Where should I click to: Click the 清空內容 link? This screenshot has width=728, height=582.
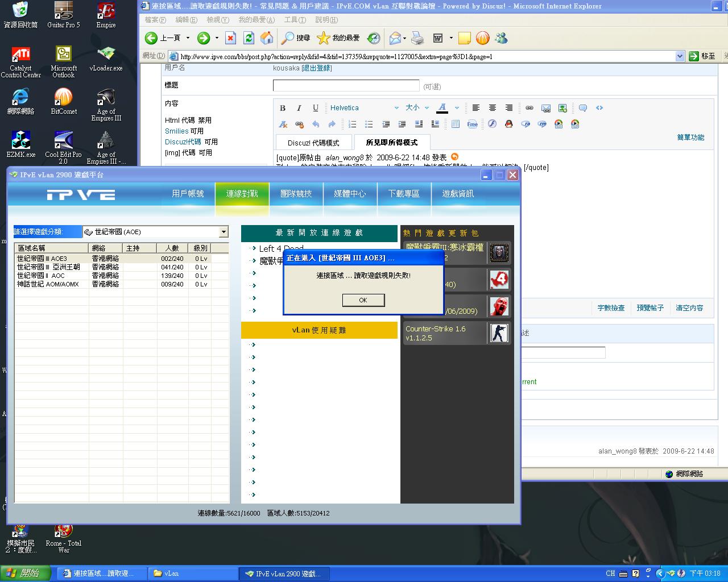pyautogui.click(x=689, y=308)
